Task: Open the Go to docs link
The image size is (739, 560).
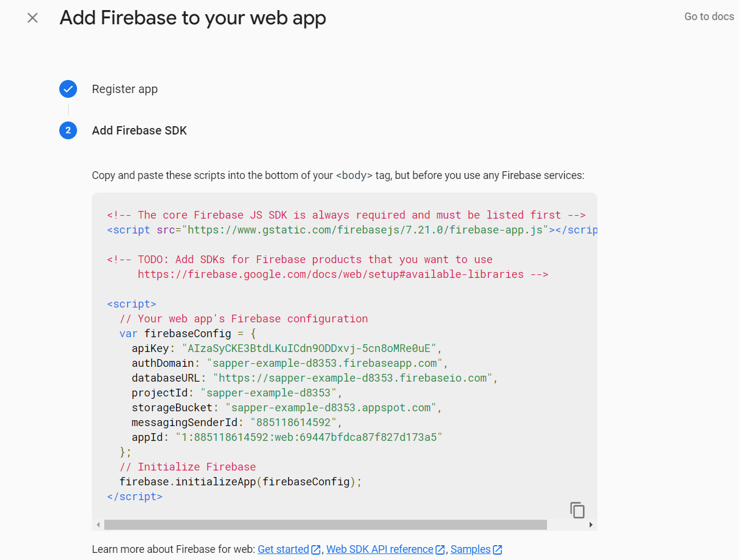Action: [x=709, y=17]
